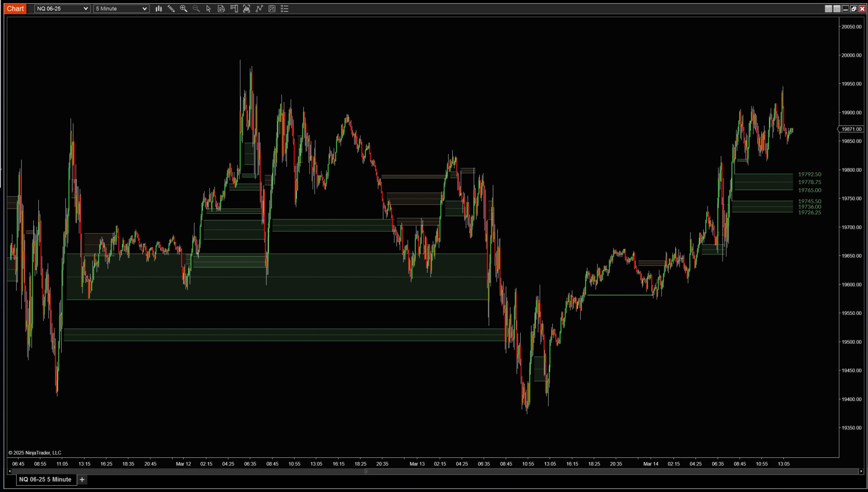This screenshot has width=868, height=492.
Task: Expand the NQ 06-25 instrument dropdown
Action: click(62, 9)
